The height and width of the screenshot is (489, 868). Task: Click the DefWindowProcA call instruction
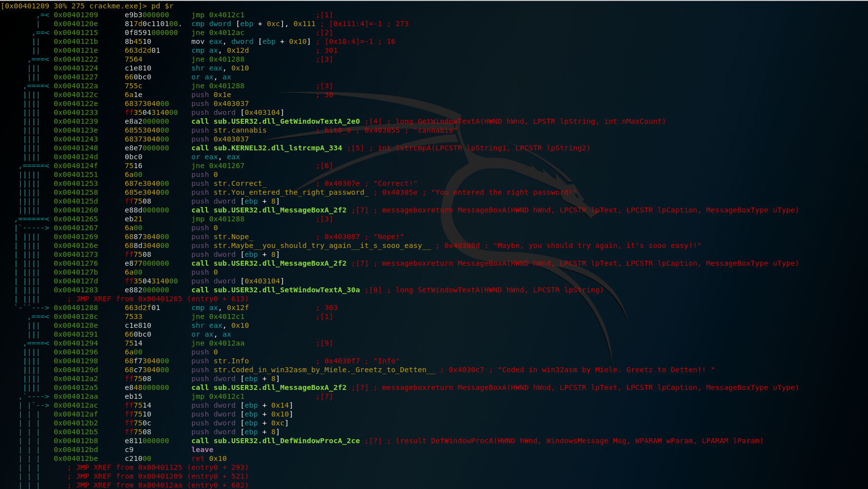[275, 441]
